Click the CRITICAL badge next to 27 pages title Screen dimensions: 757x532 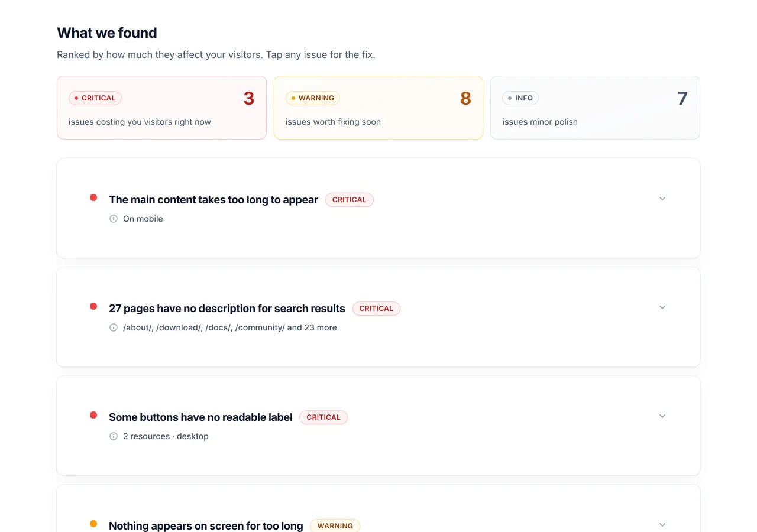point(376,309)
